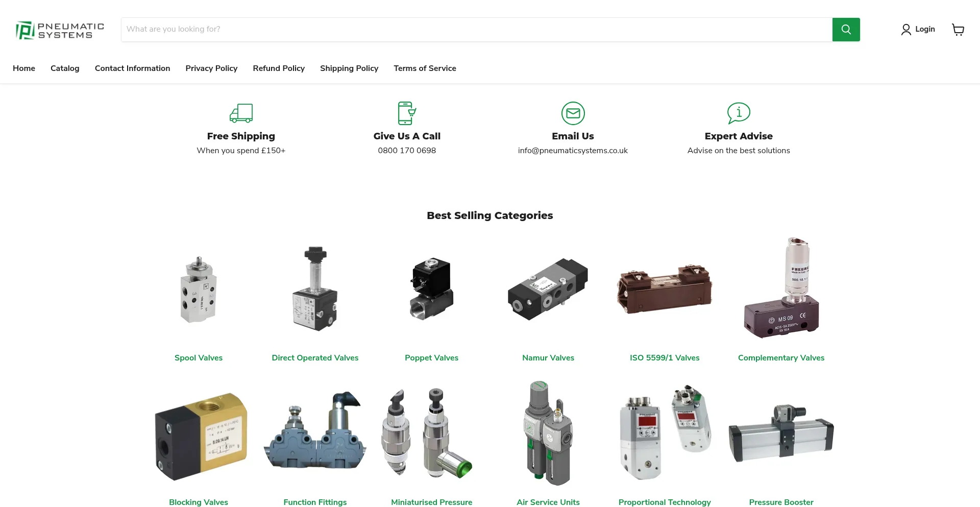Click the Expert Advise info bubble icon
Image resolution: width=980 pixels, height=507 pixels.
739,113
